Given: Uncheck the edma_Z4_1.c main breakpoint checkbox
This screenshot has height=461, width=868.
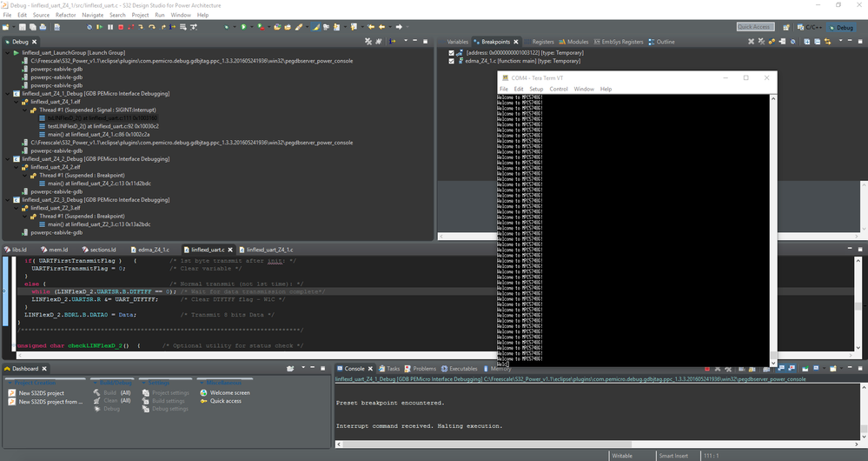Looking at the screenshot, I should coord(451,62).
